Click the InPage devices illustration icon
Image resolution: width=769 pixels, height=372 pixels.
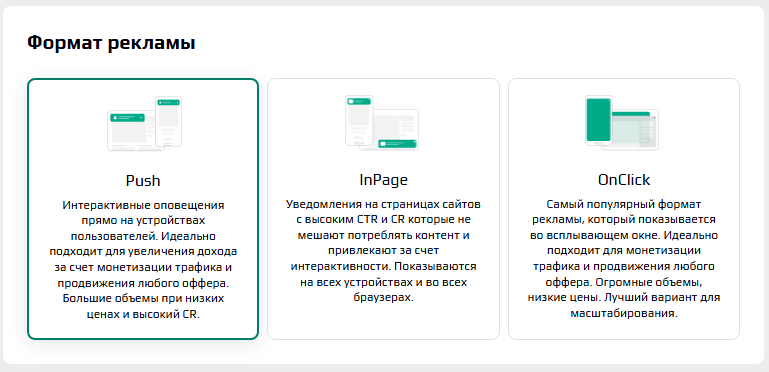click(382, 123)
